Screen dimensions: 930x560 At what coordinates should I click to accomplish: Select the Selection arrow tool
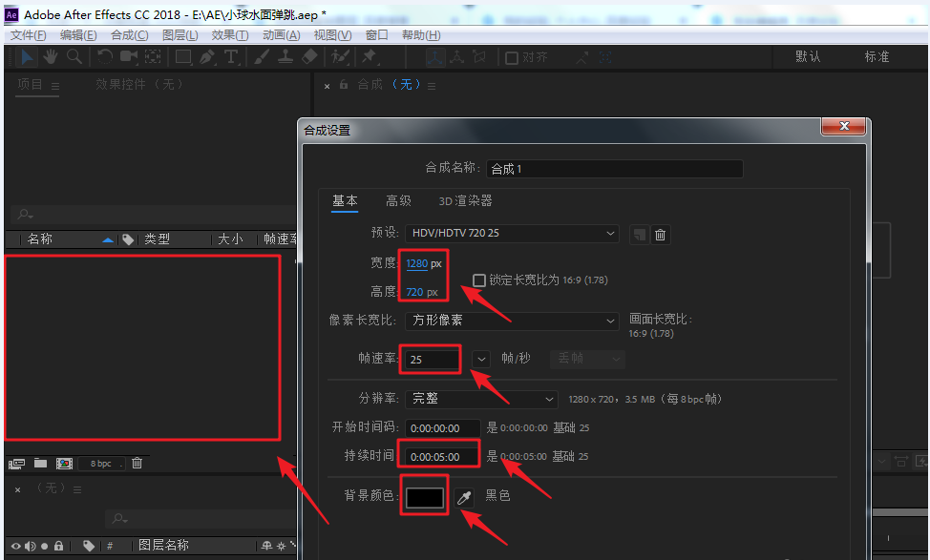[x=28, y=57]
